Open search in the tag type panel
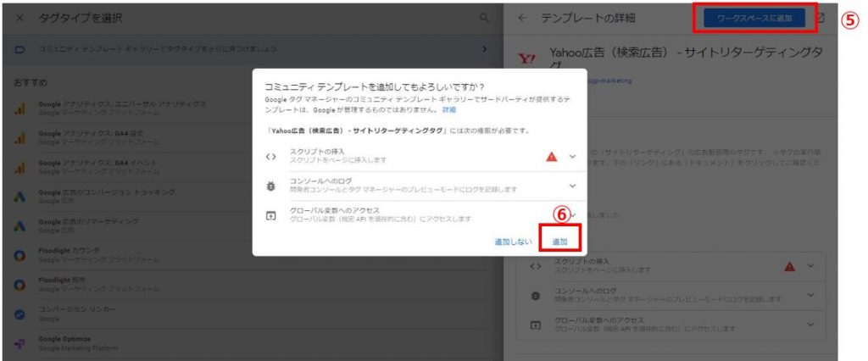868x361 pixels. (x=484, y=19)
